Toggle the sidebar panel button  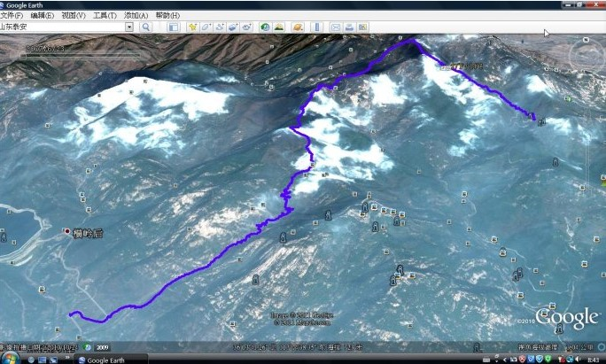click(174, 27)
